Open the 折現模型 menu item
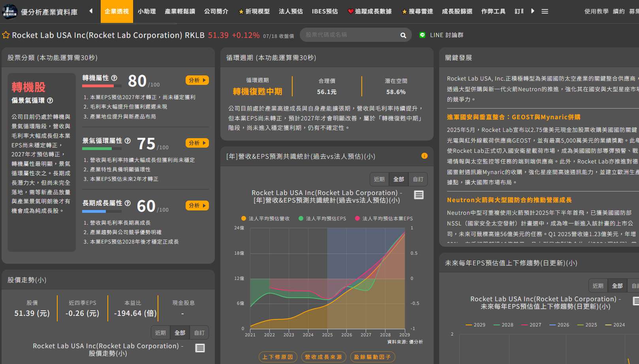639x364 pixels. [254, 11]
